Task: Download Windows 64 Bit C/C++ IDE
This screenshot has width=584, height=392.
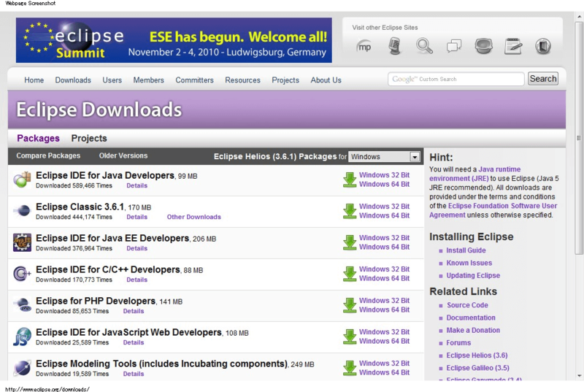Action: pos(384,278)
